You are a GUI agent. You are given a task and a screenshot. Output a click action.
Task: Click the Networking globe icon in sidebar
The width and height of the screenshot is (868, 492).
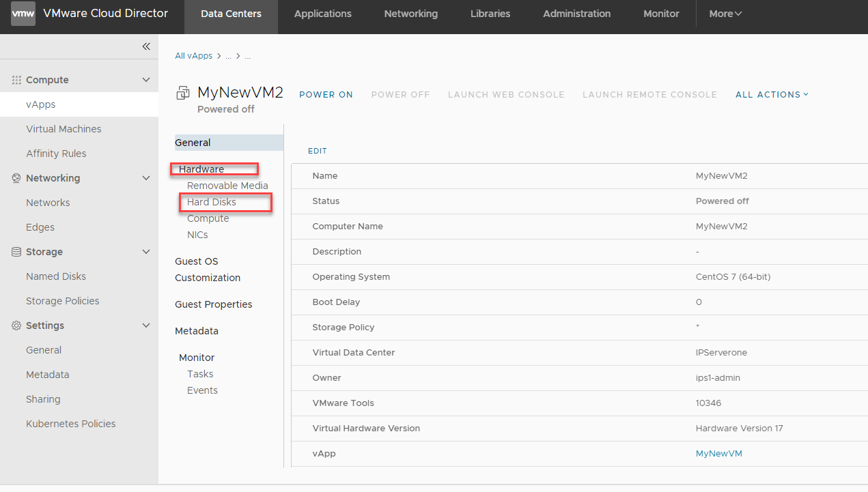[x=16, y=178]
